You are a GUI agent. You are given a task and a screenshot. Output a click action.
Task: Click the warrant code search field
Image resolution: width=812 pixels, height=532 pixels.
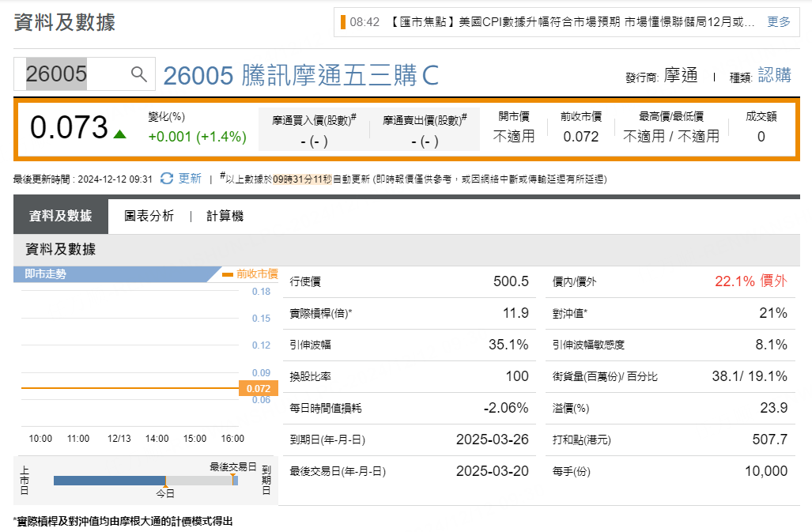71,74
